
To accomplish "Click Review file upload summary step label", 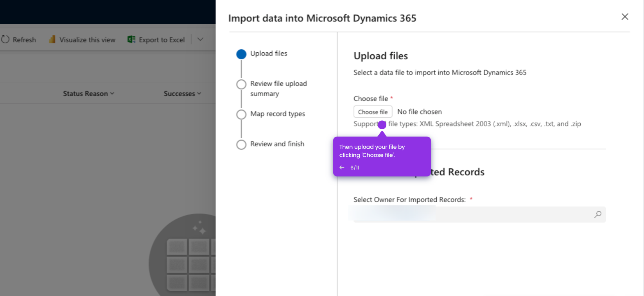I will (x=278, y=89).
